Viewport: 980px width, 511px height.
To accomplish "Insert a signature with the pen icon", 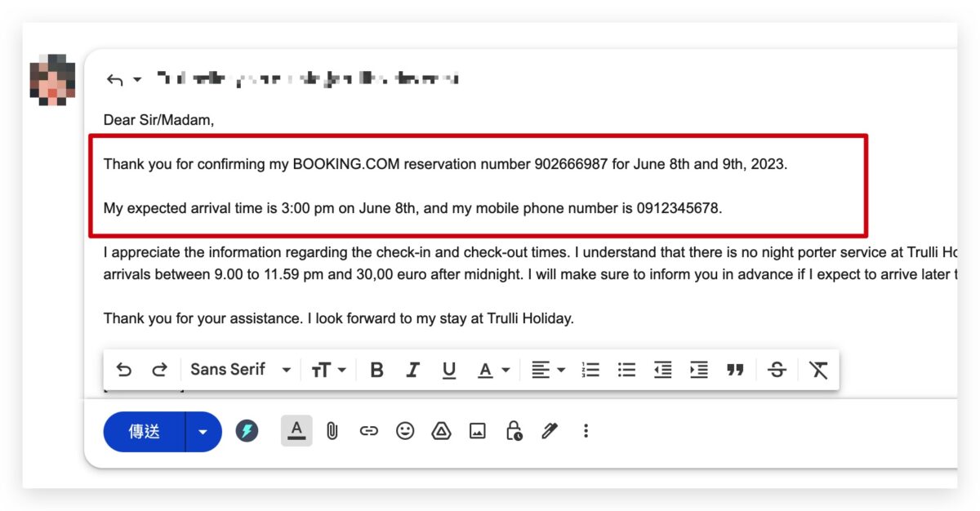I will click(x=550, y=431).
